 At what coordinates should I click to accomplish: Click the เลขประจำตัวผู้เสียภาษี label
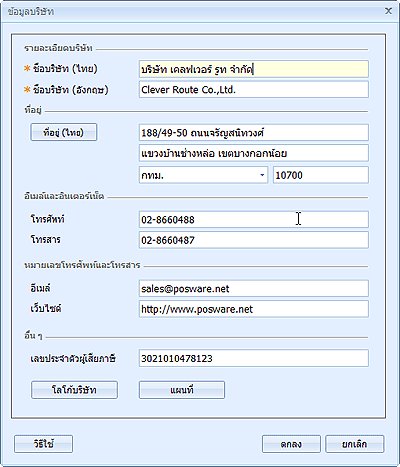73,358
